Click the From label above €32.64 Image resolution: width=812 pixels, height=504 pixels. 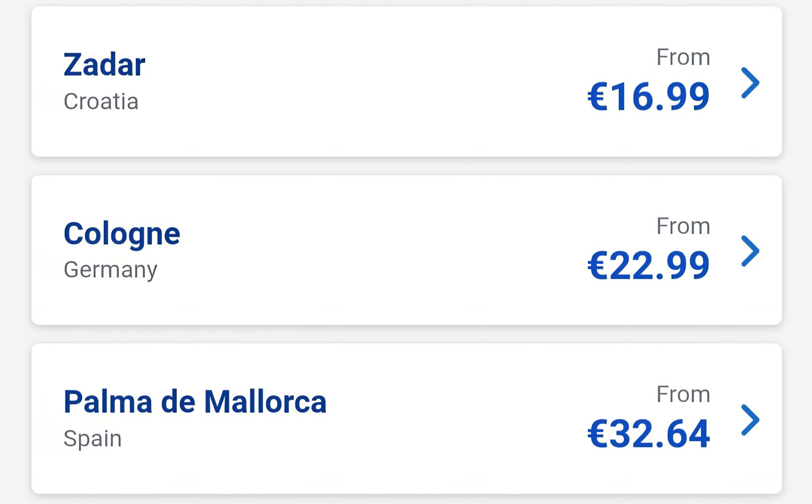click(x=683, y=394)
